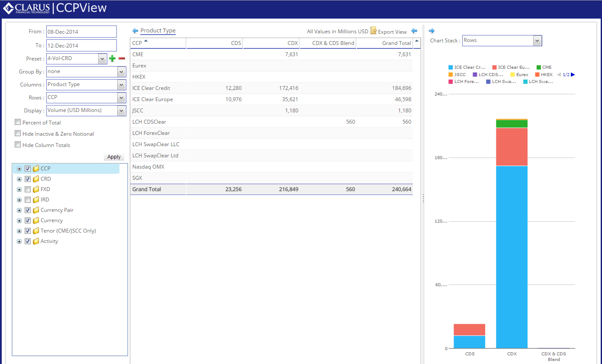Check the FXD tree checkbox
This screenshot has width=602, height=364.
(28, 189)
